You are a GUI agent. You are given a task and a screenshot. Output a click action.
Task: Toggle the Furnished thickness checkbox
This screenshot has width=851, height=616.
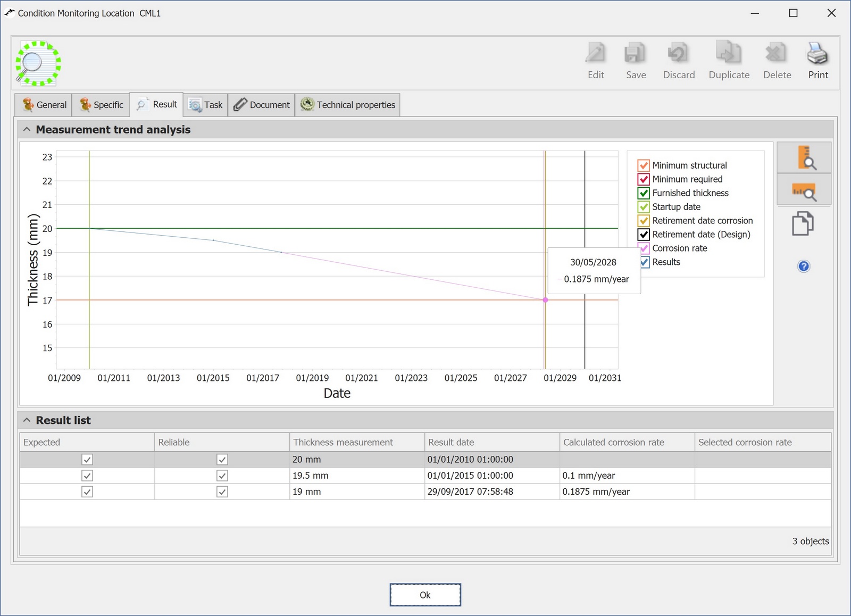644,193
